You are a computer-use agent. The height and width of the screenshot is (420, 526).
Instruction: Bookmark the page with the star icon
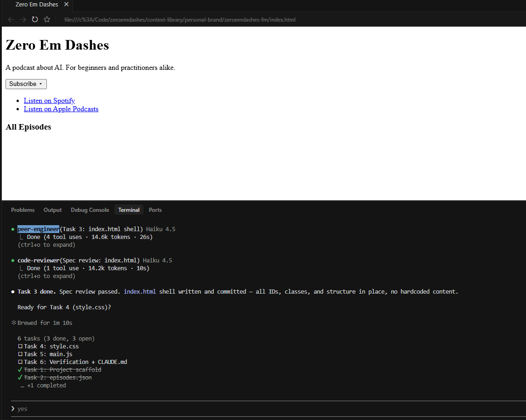47,19
